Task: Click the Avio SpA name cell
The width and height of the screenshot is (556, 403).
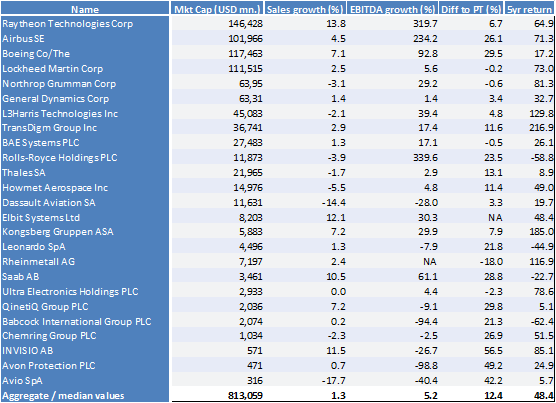Action: 85,381
